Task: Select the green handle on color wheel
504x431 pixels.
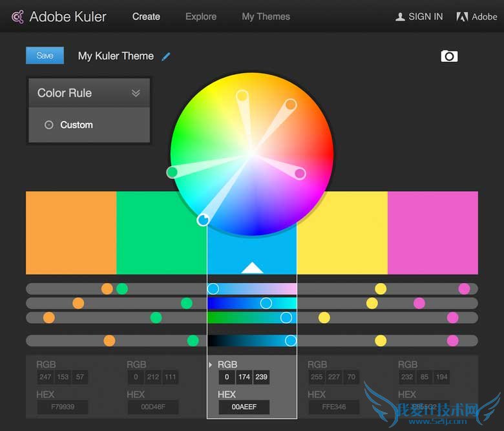Action: pyautogui.click(x=173, y=173)
